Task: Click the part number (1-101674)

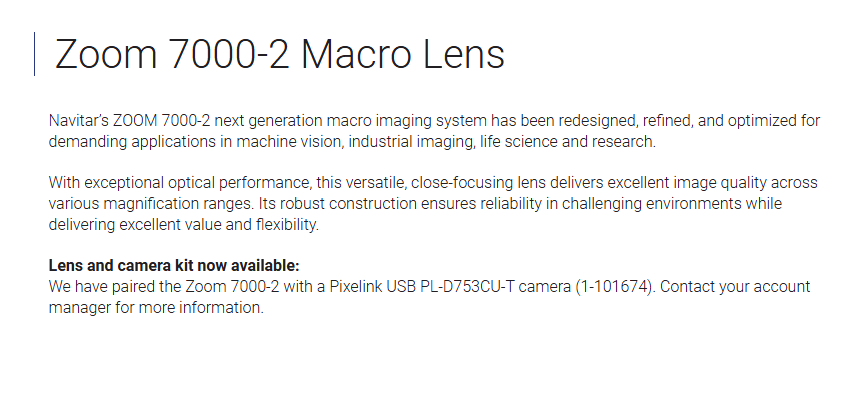Action: pos(614,286)
